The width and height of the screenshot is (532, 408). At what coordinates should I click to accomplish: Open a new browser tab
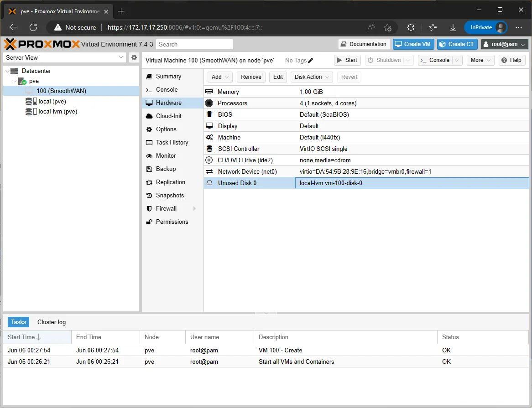pyautogui.click(x=121, y=11)
